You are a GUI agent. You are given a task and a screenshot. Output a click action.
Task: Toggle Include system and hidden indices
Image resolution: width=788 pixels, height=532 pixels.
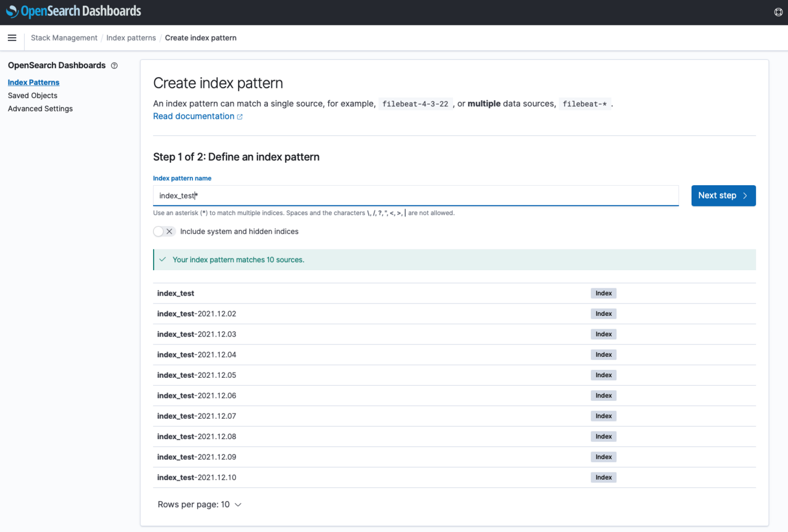[164, 231]
